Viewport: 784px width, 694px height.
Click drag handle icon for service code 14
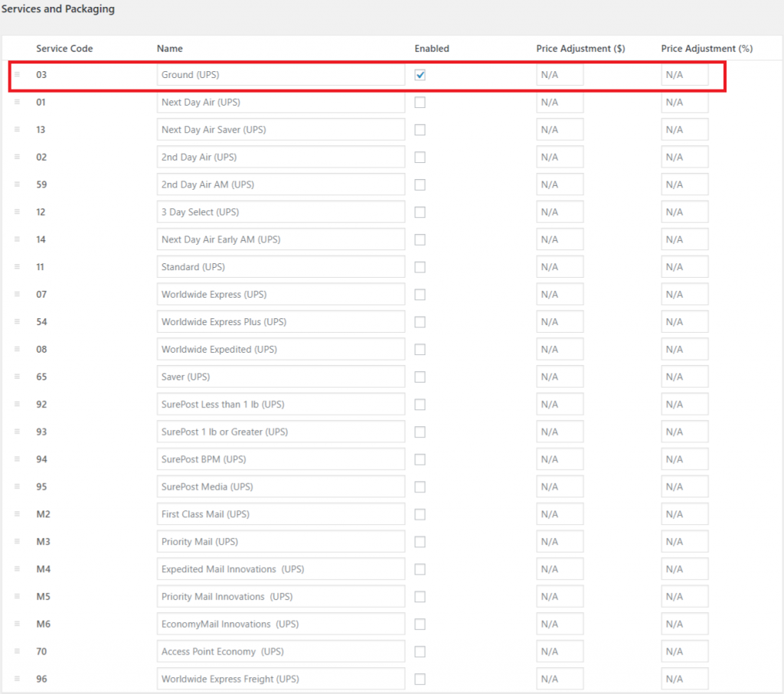tap(17, 239)
